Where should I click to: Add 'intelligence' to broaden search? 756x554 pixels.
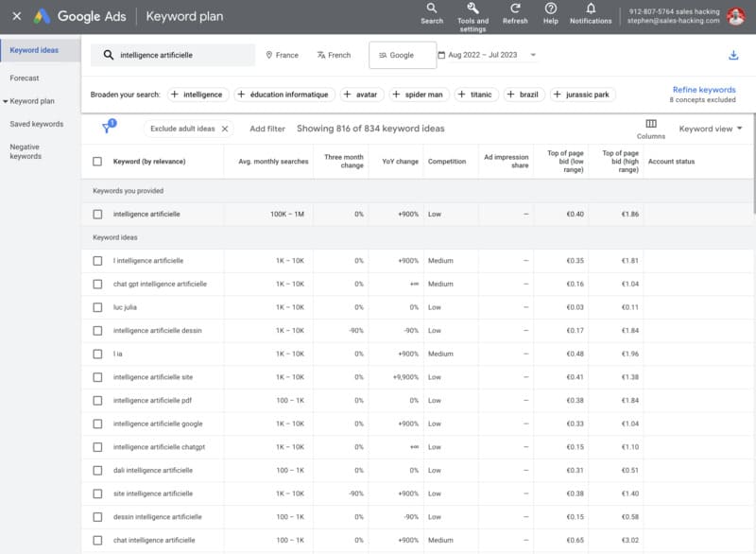(197, 95)
